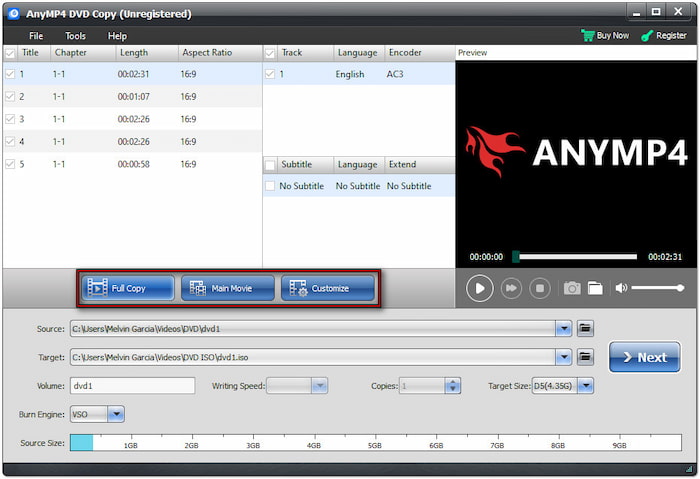Expand the Source path dropdown

point(564,328)
